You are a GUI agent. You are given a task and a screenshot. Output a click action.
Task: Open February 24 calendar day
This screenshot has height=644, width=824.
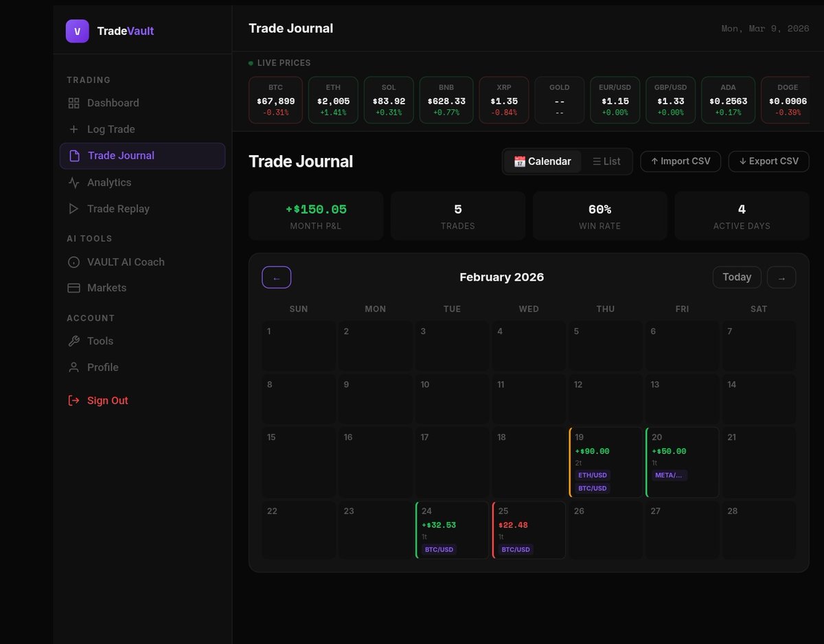click(x=452, y=530)
